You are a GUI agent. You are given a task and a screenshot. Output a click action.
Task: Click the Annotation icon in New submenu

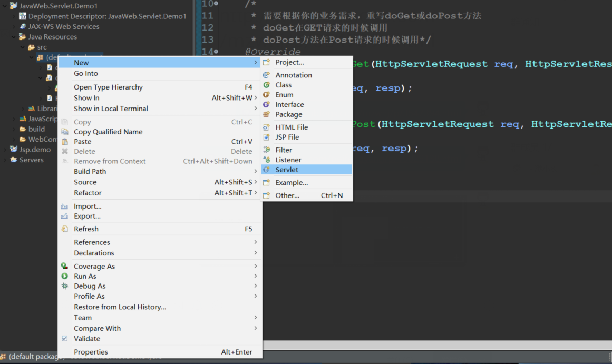point(267,75)
